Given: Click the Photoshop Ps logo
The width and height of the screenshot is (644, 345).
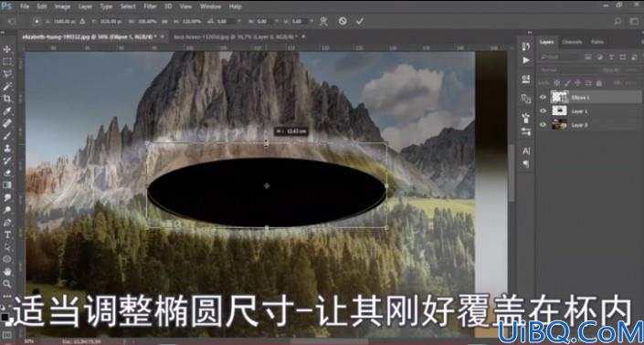Looking at the screenshot, I should [6, 6].
